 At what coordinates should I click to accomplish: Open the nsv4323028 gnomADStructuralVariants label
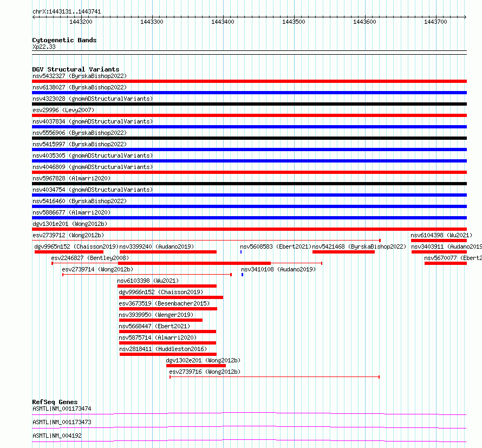[93, 99]
